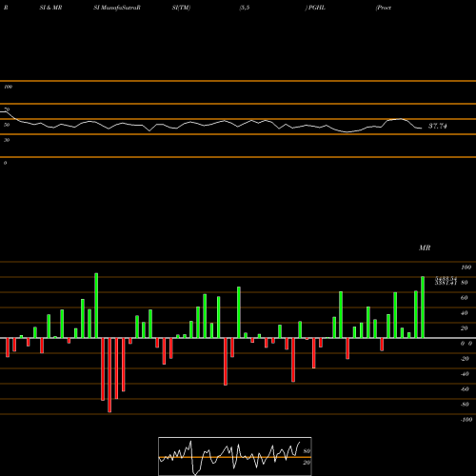The width and height of the screenshot is (476, 476).
Task: Open the mini oscillator thumbnail chart at bottom
Action: [x=235, y=456]
